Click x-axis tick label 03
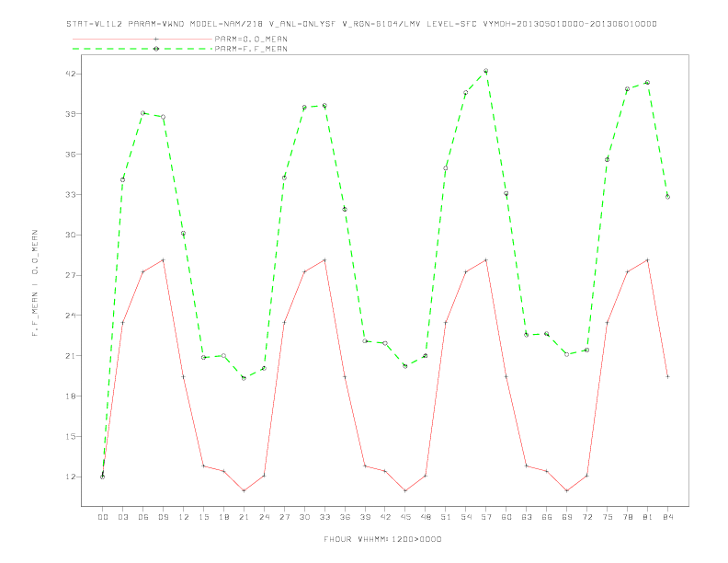Viewport: 728px width, 563px height. [x=122, y=517]
